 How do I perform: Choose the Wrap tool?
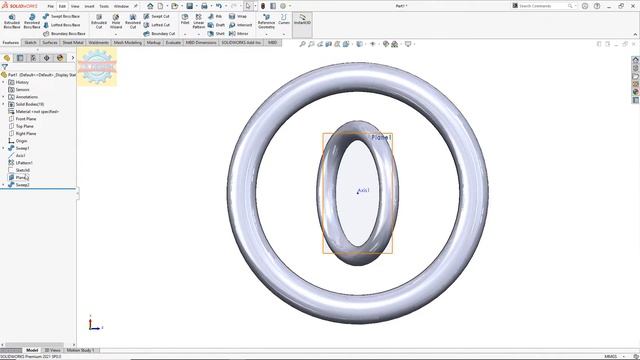tap(238, 16)
